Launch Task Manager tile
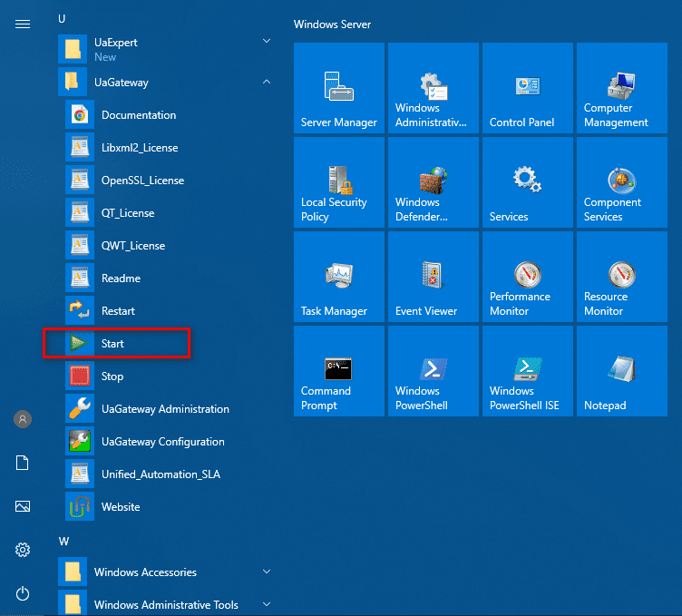 [x=339, y=277]
